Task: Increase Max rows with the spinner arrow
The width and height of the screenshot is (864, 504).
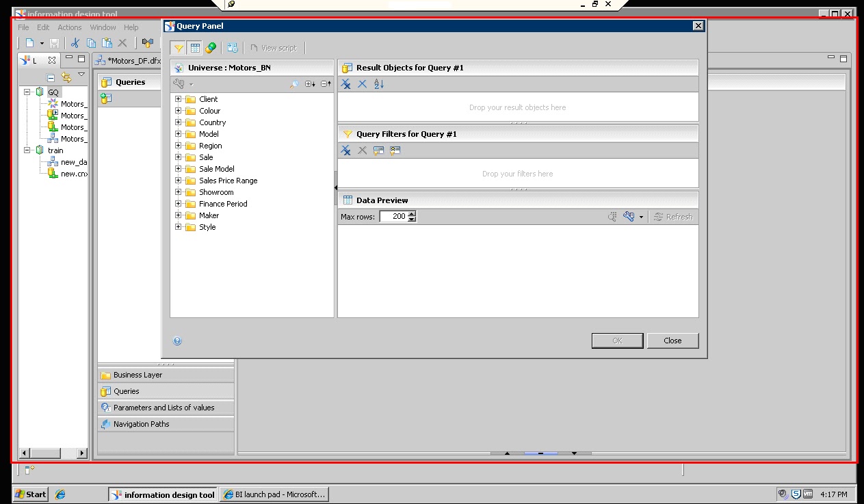Action: (411, 213)
